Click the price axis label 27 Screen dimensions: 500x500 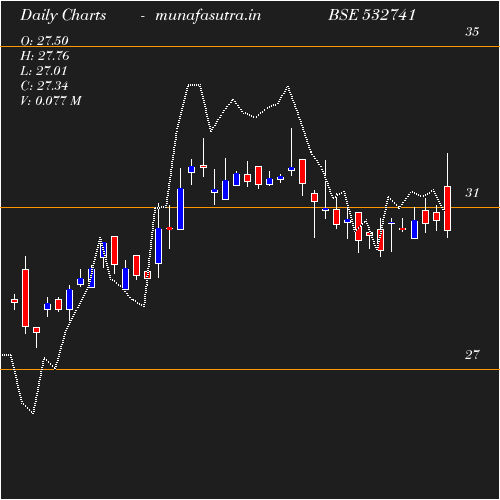click(x=472, y=355)
